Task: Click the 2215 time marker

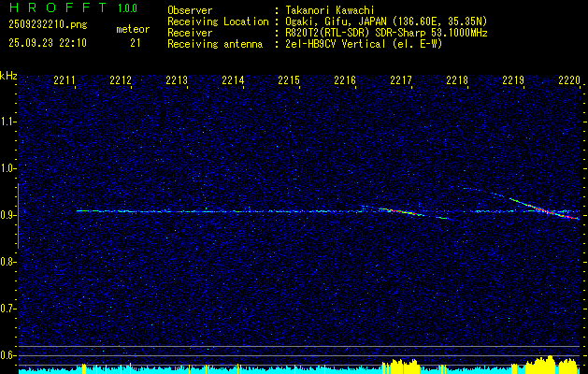Action: pos(289,79)
